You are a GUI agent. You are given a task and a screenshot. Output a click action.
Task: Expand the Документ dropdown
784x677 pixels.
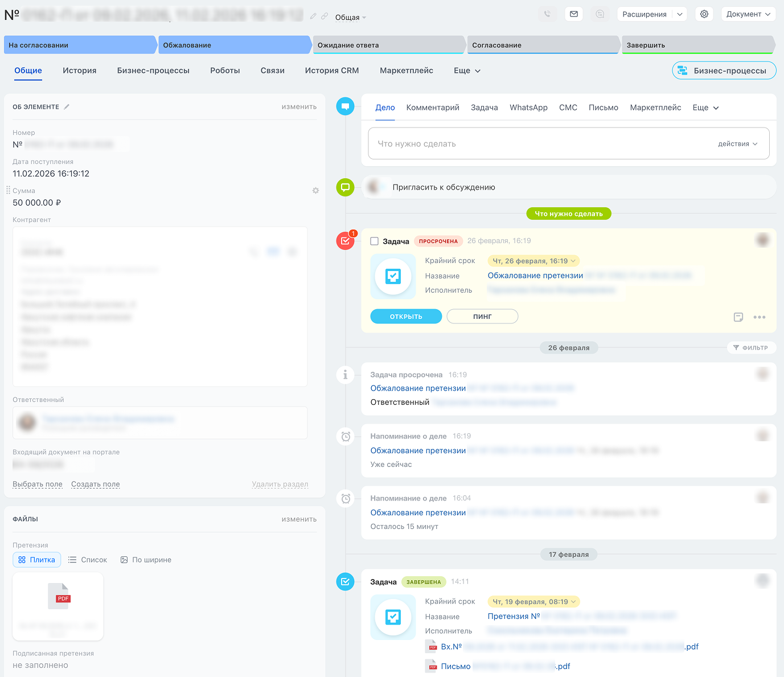click(748, 14)
